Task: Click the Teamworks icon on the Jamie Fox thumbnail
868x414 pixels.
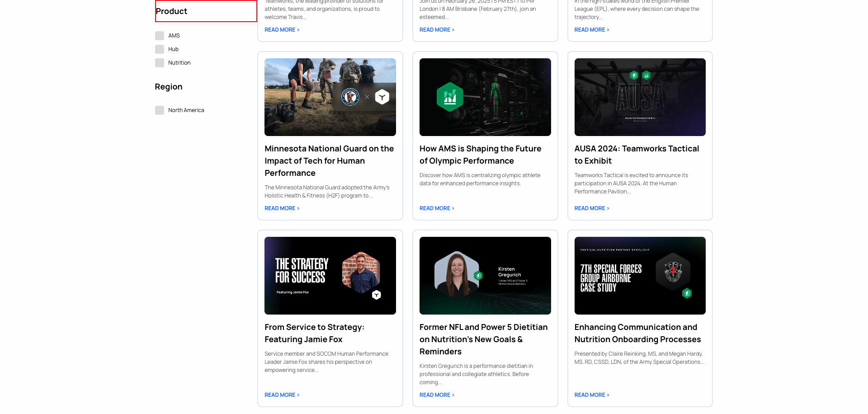Action: [377, 295]
